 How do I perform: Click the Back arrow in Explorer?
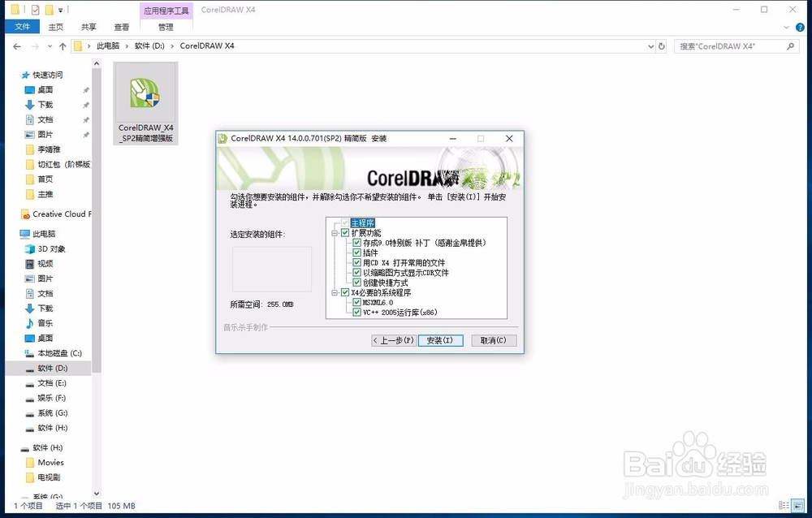(16, 46)
